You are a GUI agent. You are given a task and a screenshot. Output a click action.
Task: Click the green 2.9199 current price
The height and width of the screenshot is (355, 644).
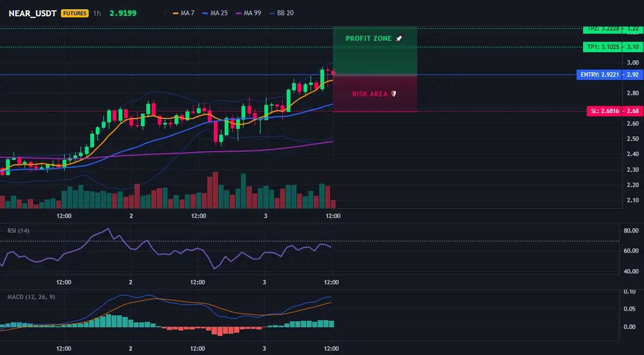tap(123, 13)
